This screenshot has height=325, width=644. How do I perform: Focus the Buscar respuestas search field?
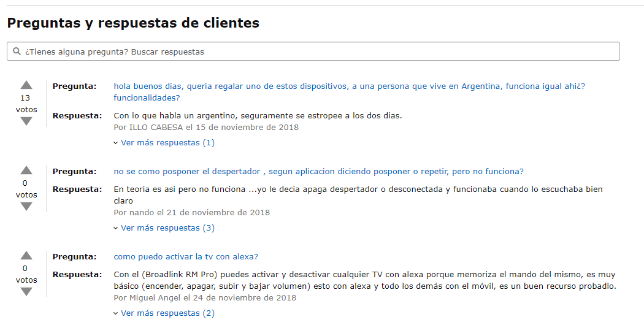313,52
